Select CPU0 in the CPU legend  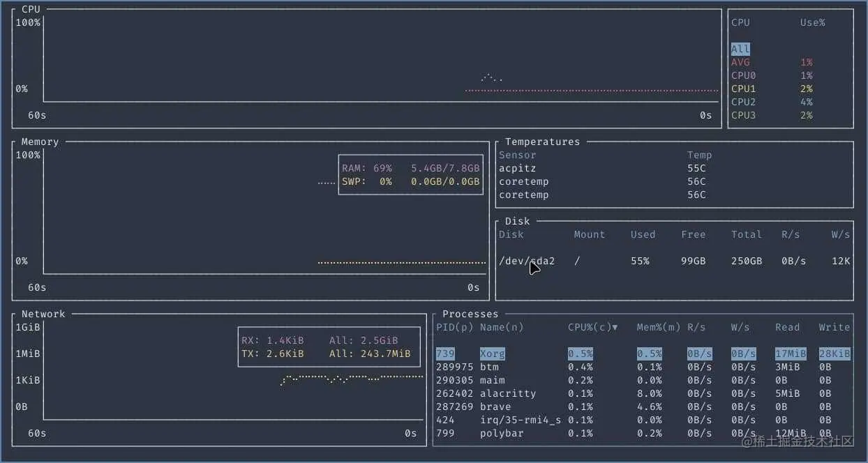(772, 75)
